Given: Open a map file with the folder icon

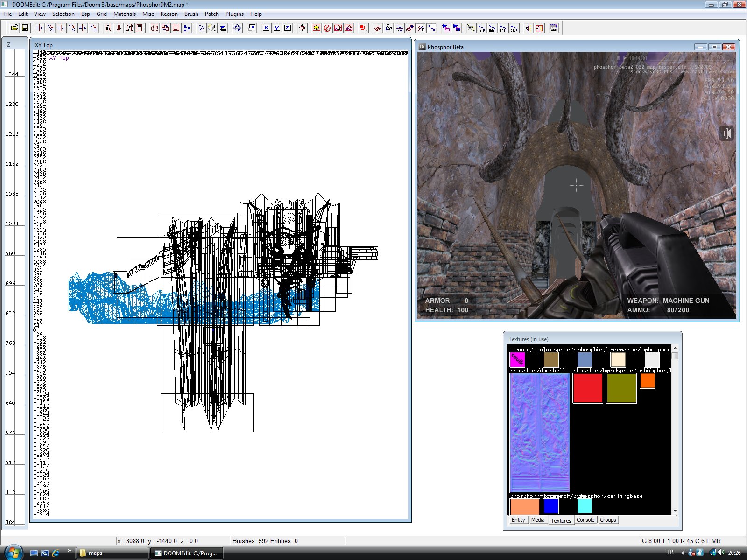Looking at the screenshot, I should pos(14,28).
